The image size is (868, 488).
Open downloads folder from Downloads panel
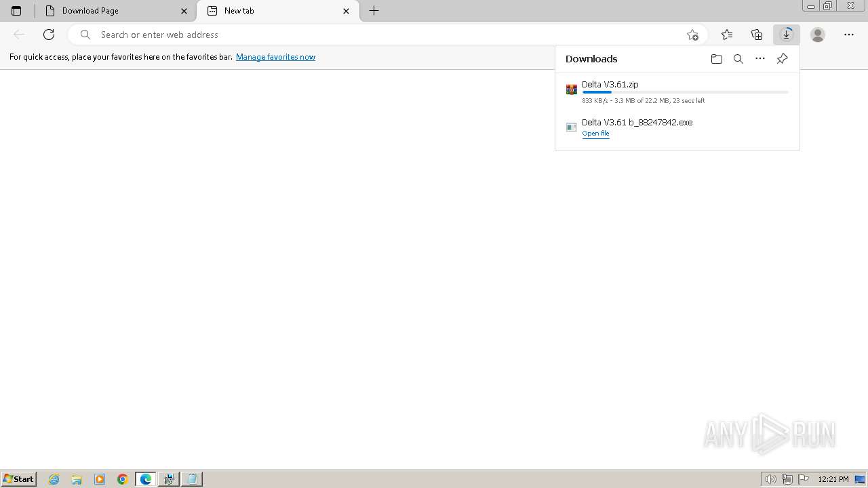tap(717, 59)
